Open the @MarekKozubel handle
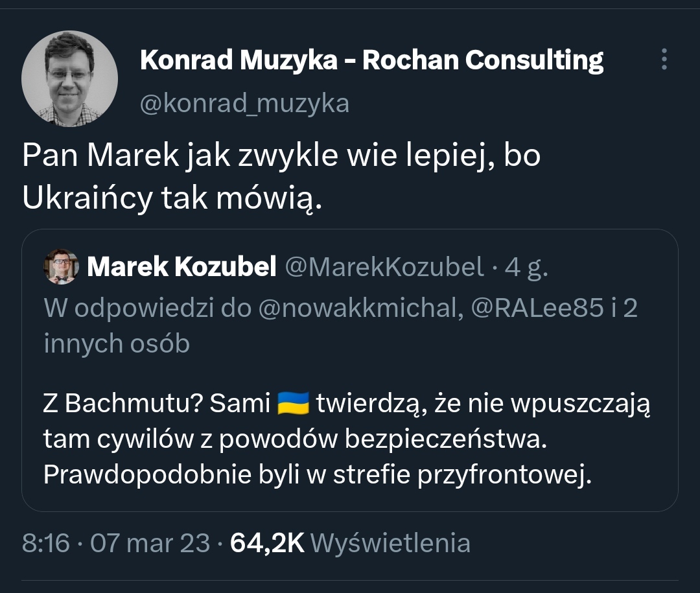The image size is (700, 593). (384, 266)
